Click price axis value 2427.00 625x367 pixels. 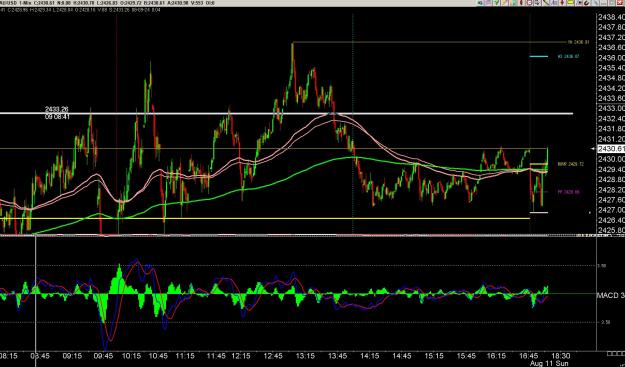pos(611,210)
